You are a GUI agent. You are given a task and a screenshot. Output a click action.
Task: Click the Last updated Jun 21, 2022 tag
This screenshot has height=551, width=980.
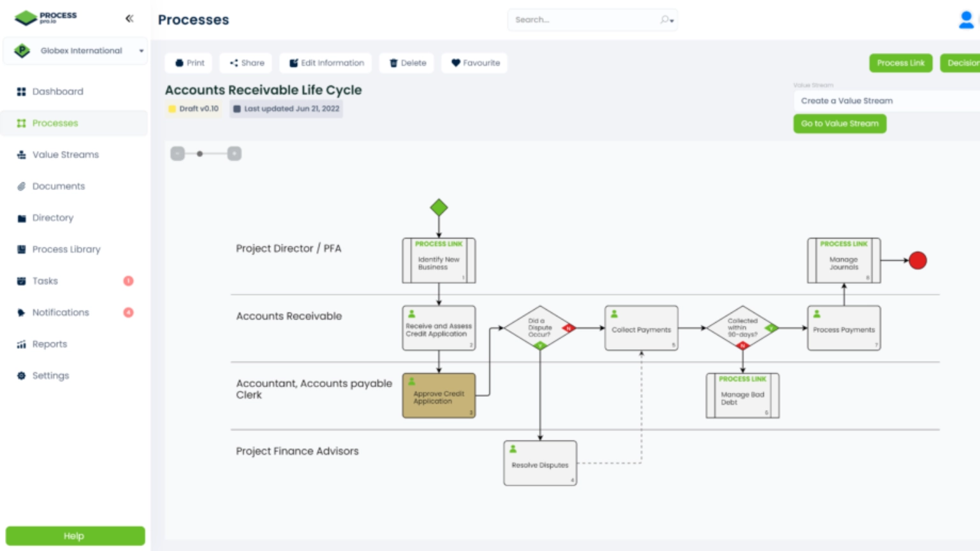coord(286,109)
